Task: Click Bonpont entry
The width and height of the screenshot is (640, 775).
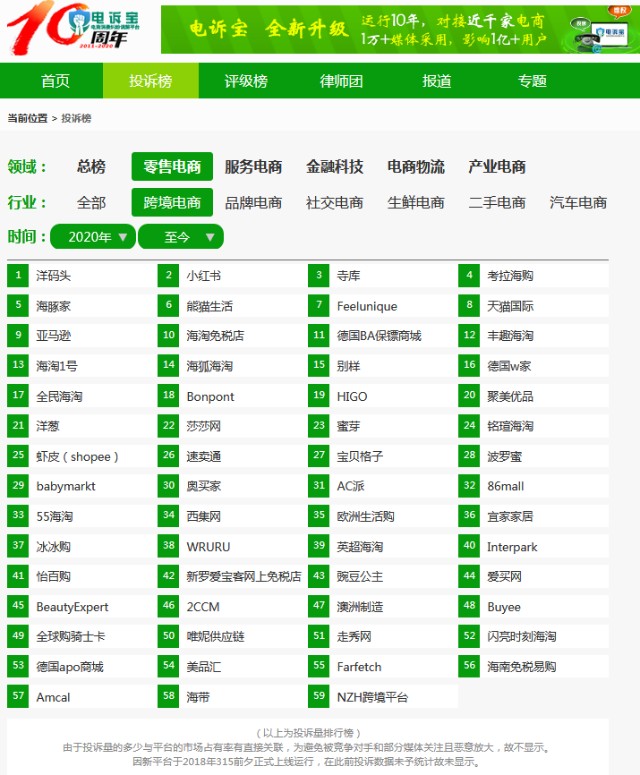Action: tap(232, 396)
